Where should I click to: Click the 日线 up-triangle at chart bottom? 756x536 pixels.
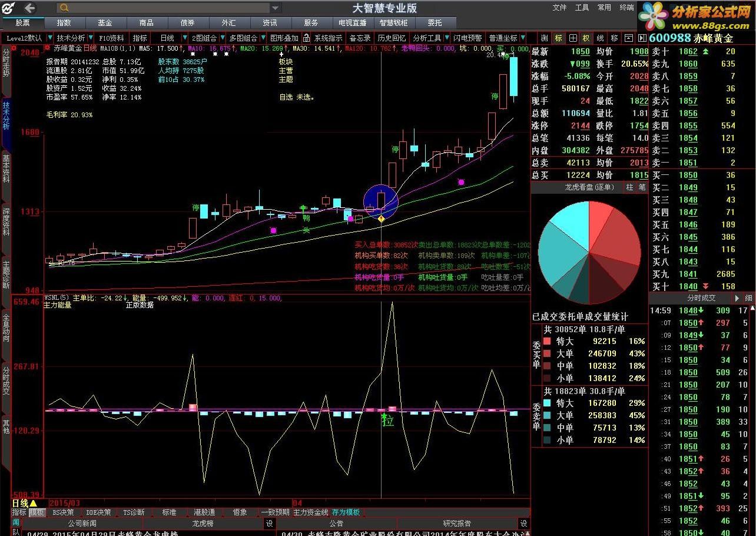point(34,503)
